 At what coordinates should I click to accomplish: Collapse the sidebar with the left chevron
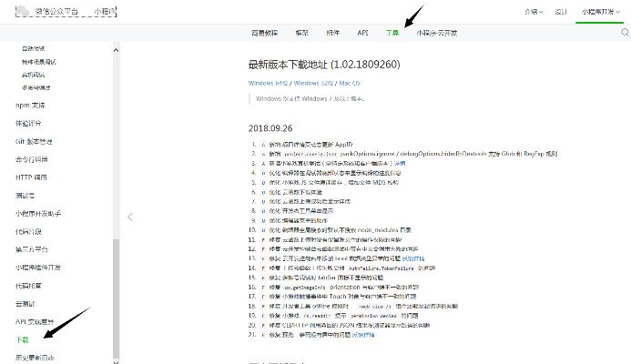(x=130, y=217)
